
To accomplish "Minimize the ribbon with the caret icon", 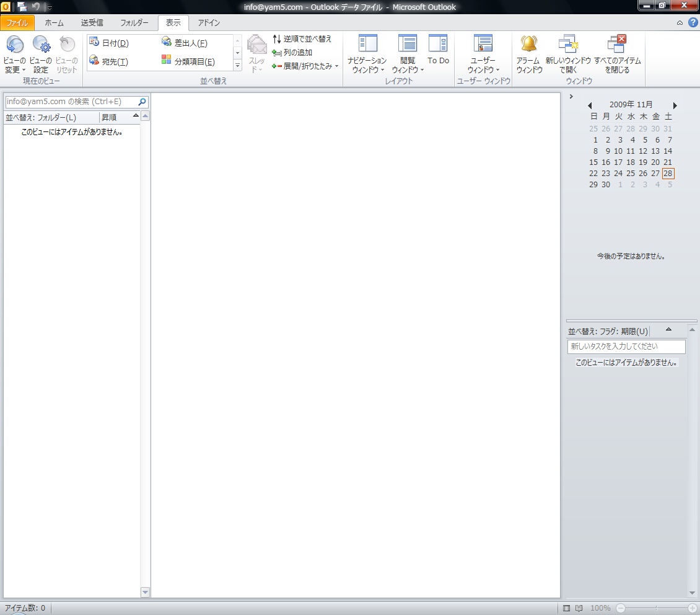I will 680,23.
